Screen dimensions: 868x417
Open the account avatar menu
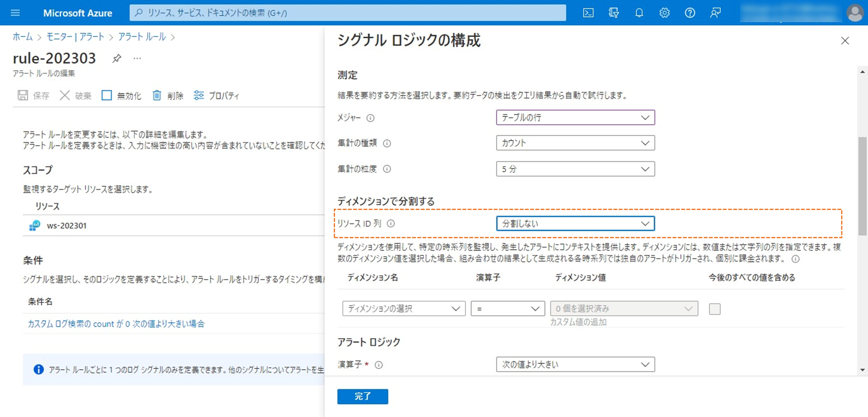tap(855, 13)
